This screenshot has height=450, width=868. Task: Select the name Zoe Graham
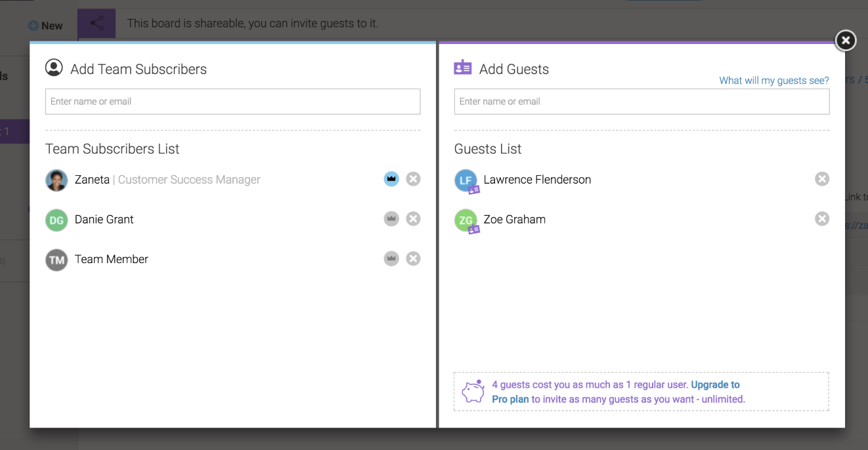pos(515,220)
